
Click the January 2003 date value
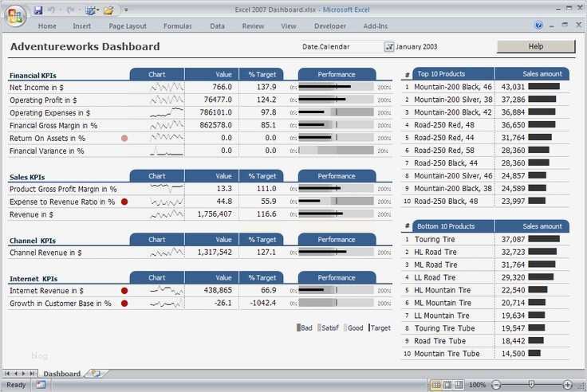click(x=416, y=47)
